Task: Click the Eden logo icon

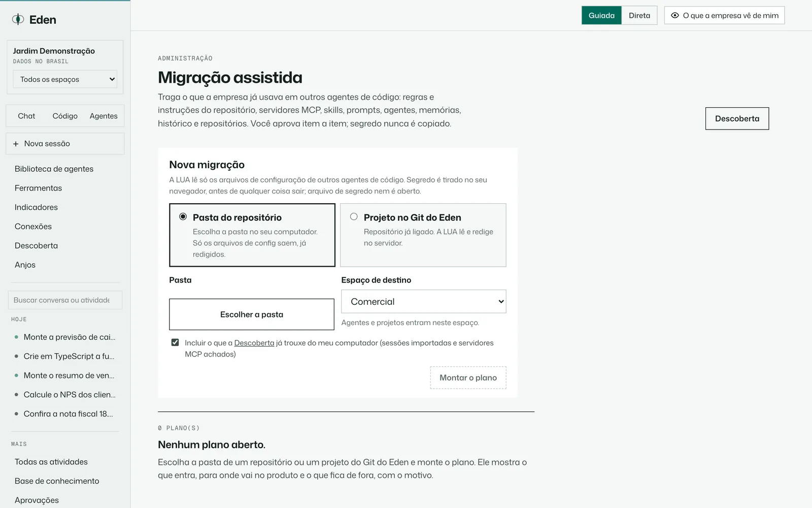Action: tap(18, 19)
